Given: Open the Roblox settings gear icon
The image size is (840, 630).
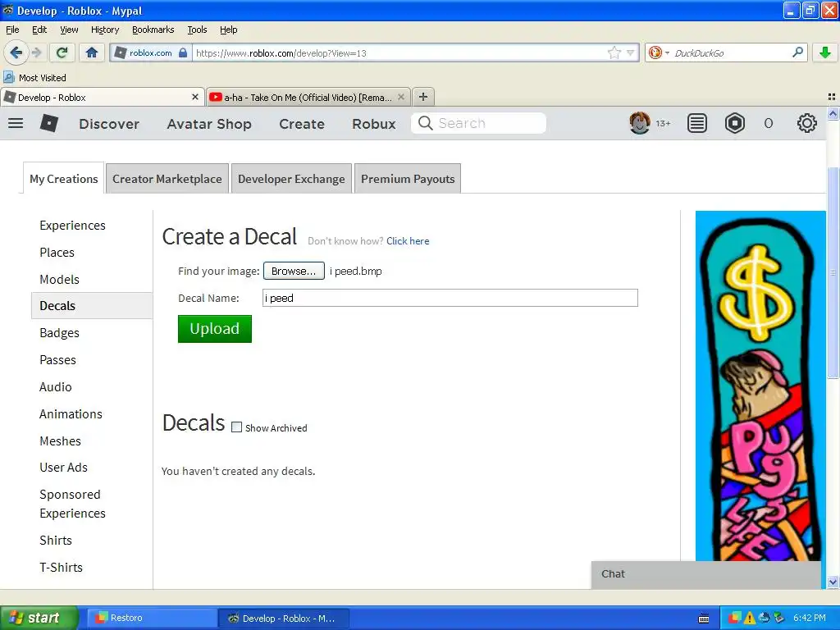Looking at the screenshot, I should 807,124.
